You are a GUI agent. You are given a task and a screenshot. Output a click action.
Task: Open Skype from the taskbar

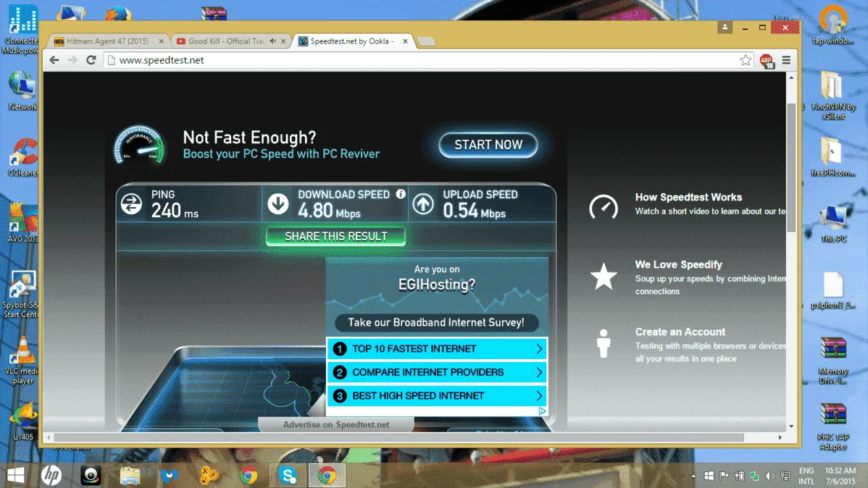coord(288,475)
